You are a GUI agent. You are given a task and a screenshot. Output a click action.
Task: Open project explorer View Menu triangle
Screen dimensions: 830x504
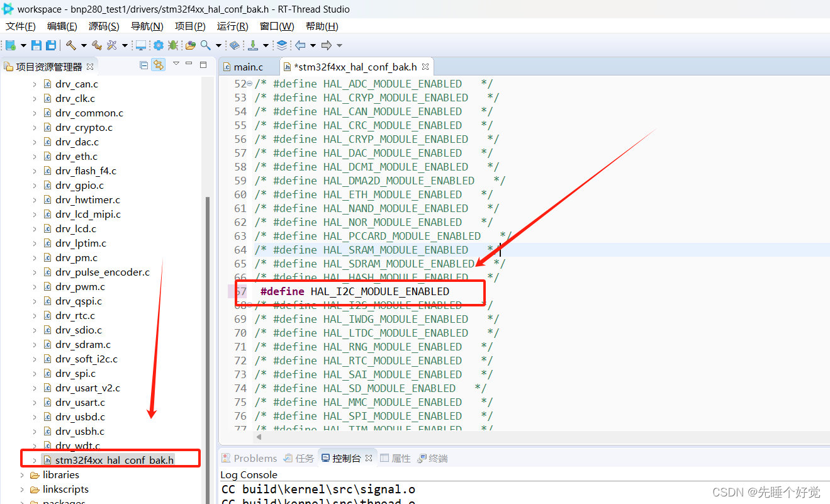[x=176, y=64]
